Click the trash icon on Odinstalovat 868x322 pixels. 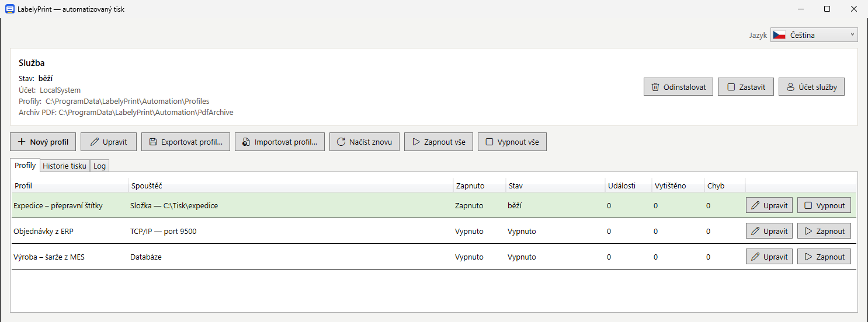pos(655,87)
